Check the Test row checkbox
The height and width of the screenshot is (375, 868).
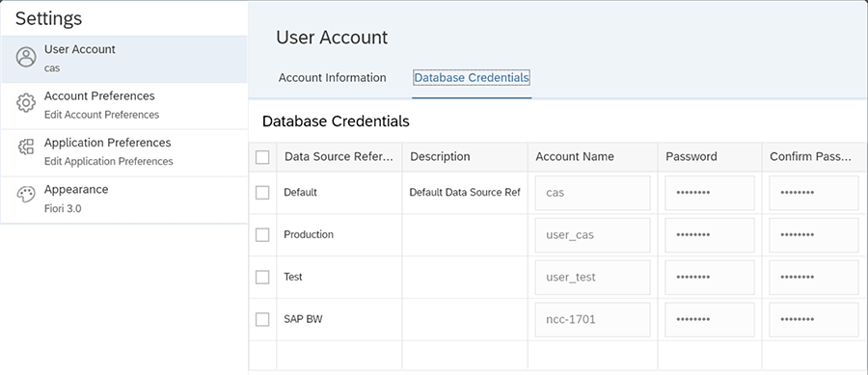point(262,277)
